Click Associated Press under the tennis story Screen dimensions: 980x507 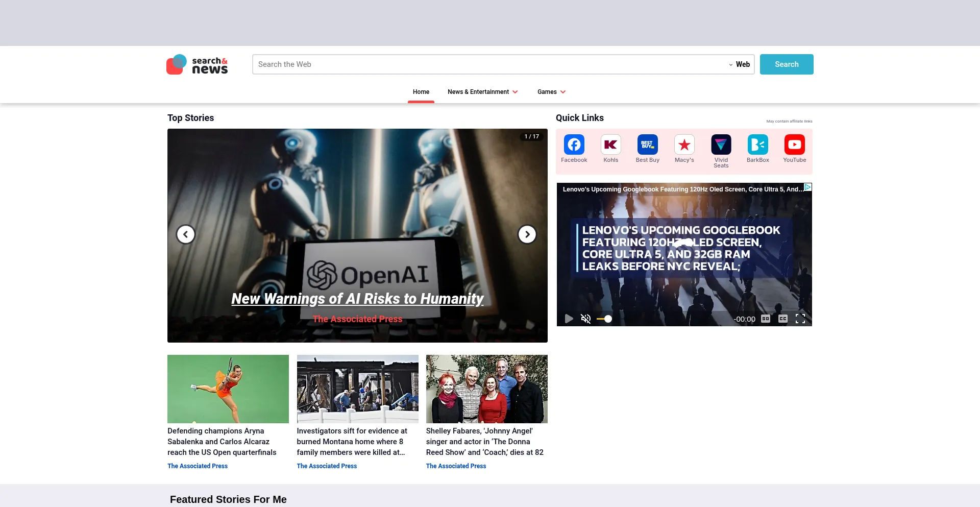pyautogui.click(x=198, y=466)
